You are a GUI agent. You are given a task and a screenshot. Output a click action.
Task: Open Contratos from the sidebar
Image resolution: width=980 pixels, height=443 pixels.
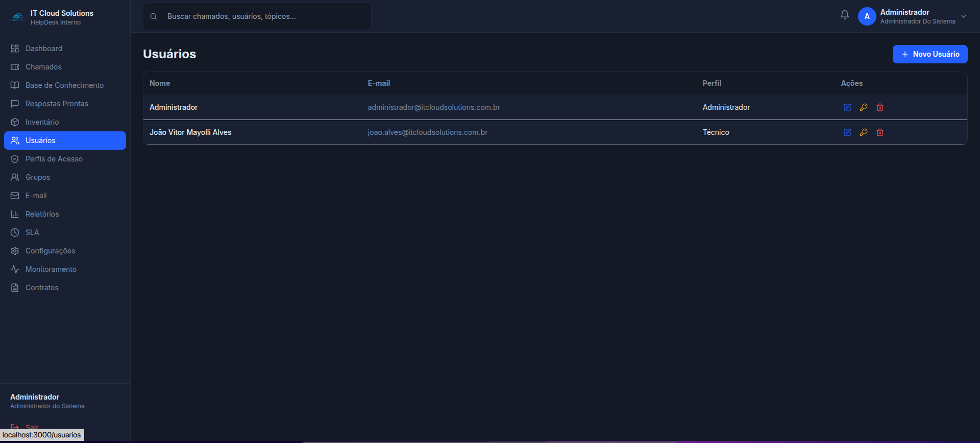[65, 288]
